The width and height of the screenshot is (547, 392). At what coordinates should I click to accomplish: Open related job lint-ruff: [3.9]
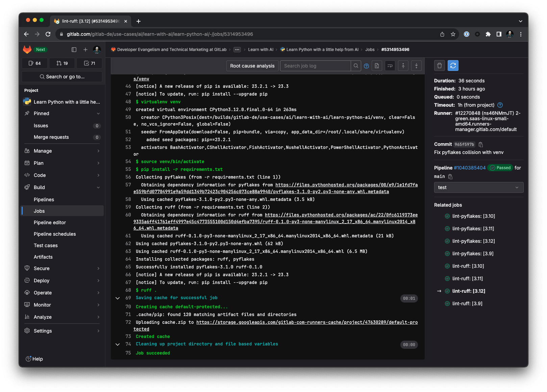click(x=467, y=304)
